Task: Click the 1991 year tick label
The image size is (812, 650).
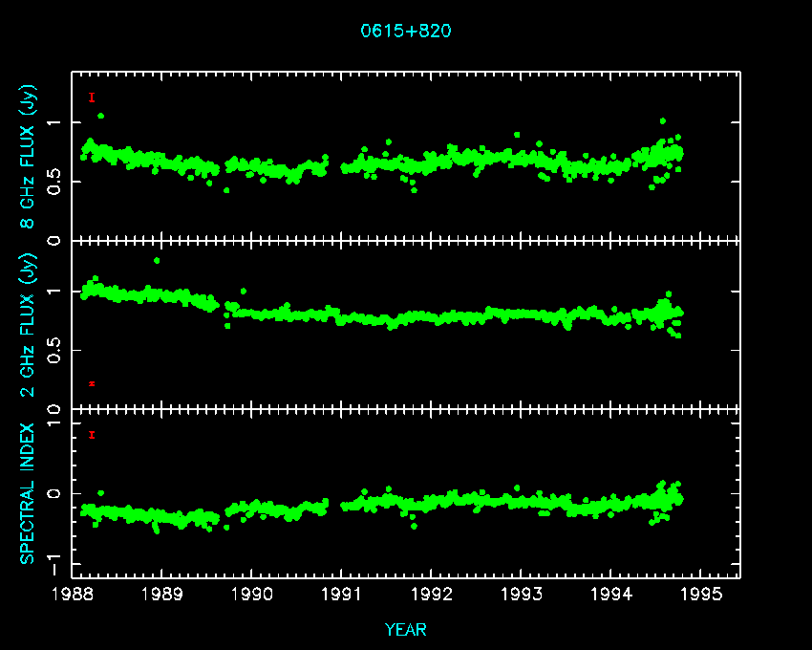Action: [341, 595]
